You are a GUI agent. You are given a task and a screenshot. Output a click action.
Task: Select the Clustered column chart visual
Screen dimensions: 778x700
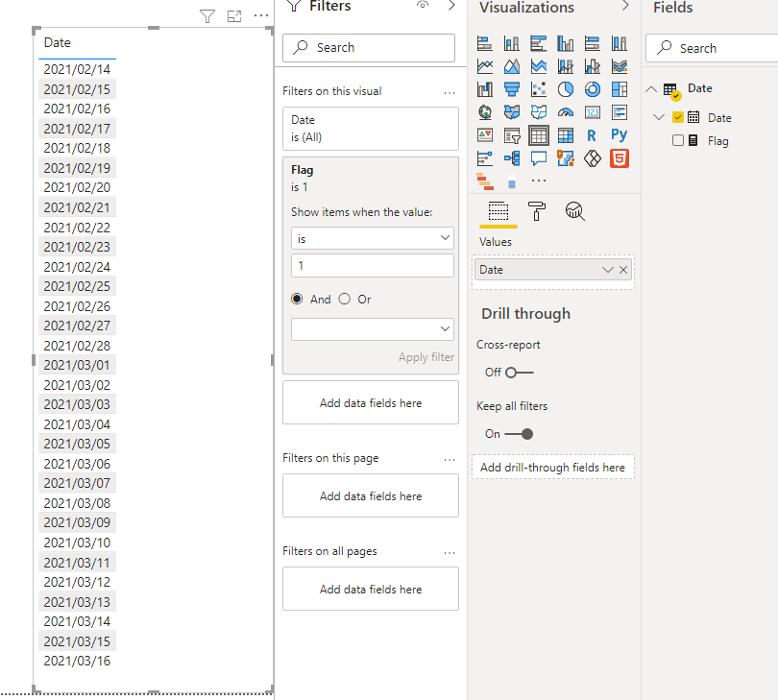tap(565, 43)
